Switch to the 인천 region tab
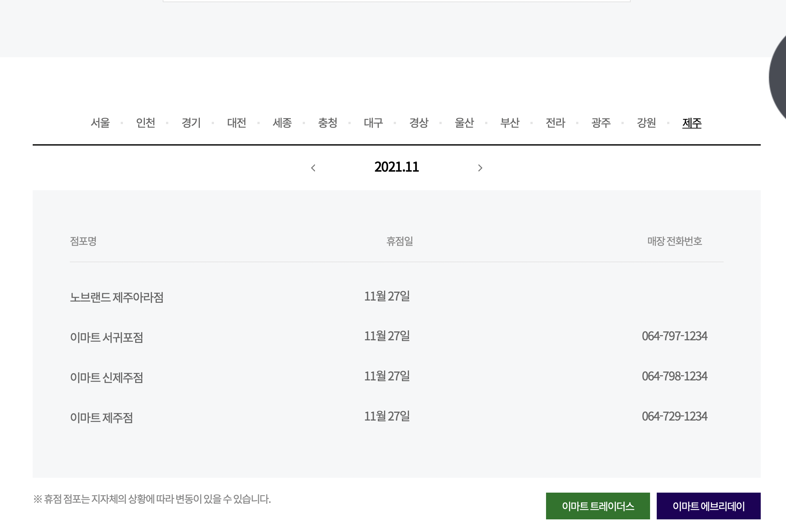This screenshot has width=786, height=532. coord(146,123)
